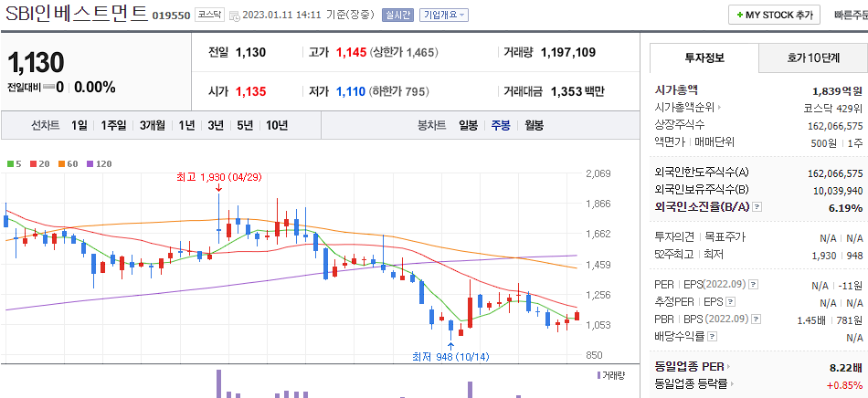Click the 동일업종 PER value 8.22배
Image resolution: width=868 pixels, height=398 pixels.
[x=846, y=367]
